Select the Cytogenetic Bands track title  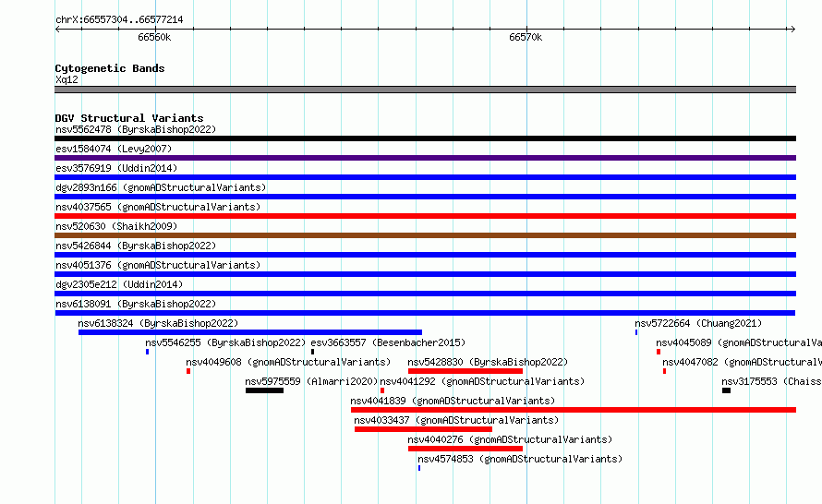(110, 68)
